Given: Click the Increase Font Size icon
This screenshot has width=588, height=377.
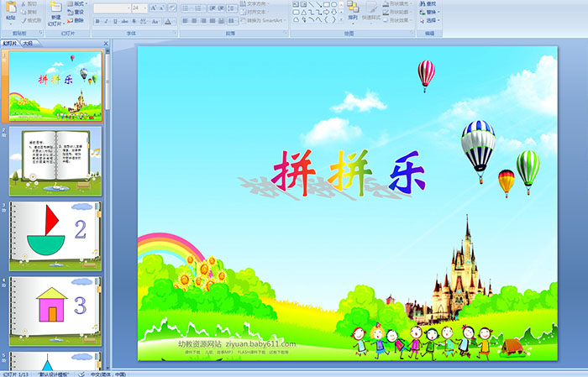Looking at the screenshot, I should (154, 8).
